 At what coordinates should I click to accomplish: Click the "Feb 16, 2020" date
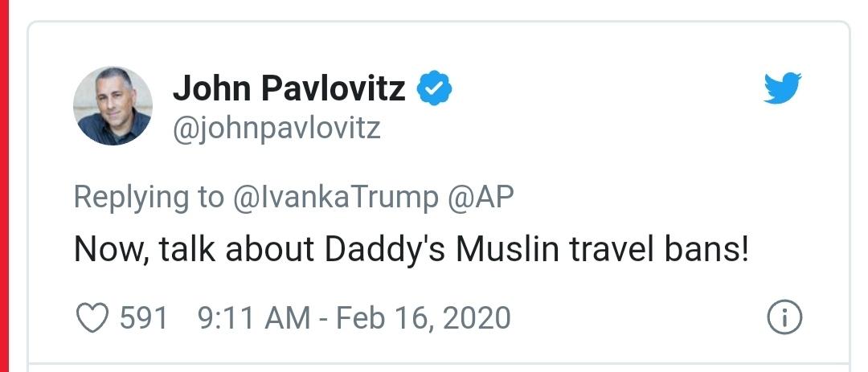click(423, 318)
